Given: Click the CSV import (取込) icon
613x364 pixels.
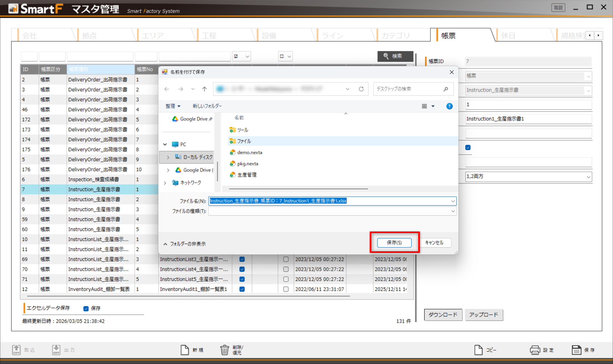Looking at the screenshot, I should 16,350.
